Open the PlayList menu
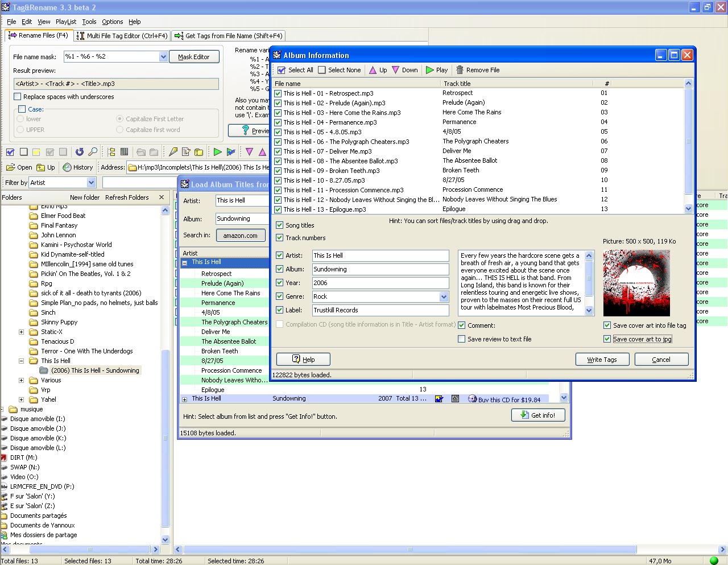 (65, 22)
